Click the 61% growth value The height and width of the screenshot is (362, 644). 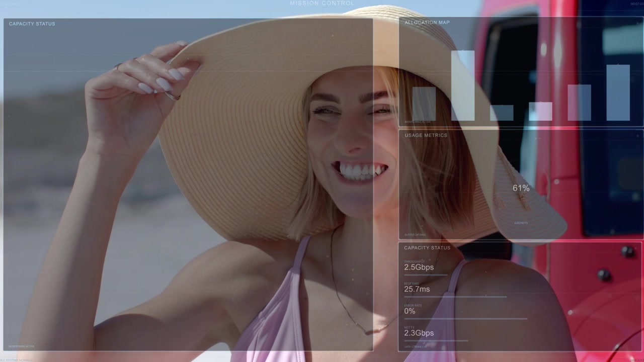521,188
